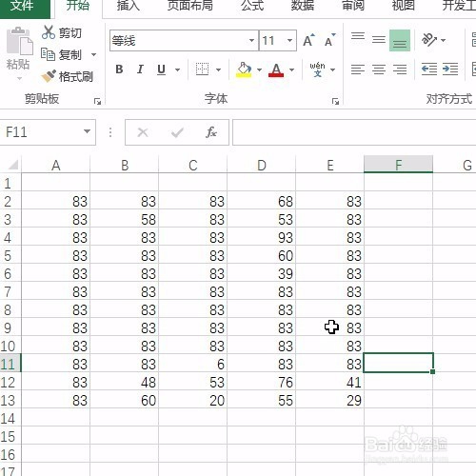This screenshot has height=476, width=476.
Task: Click cell C11 containing 6
Action: 193,364
